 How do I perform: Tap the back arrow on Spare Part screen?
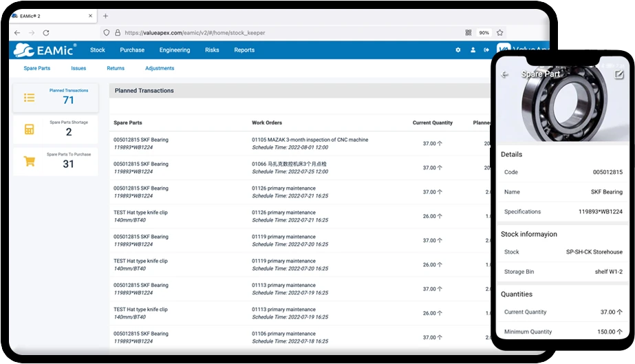505,74
